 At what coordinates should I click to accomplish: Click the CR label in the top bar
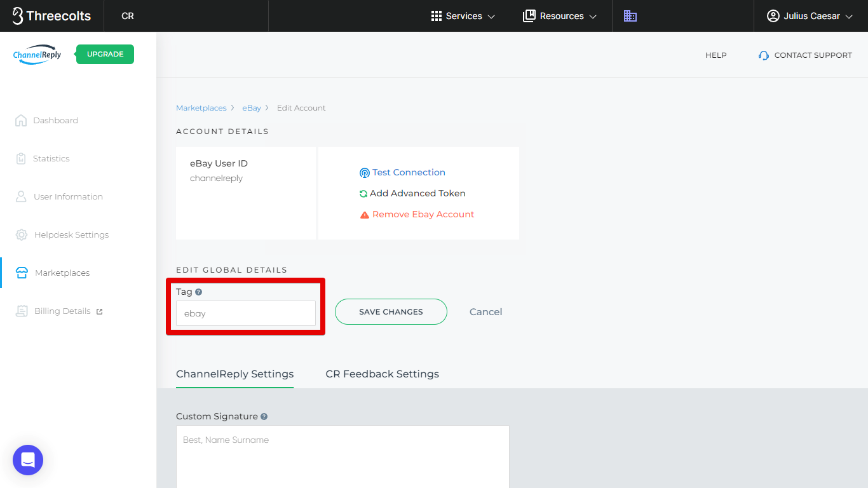[x=128, y=16]
